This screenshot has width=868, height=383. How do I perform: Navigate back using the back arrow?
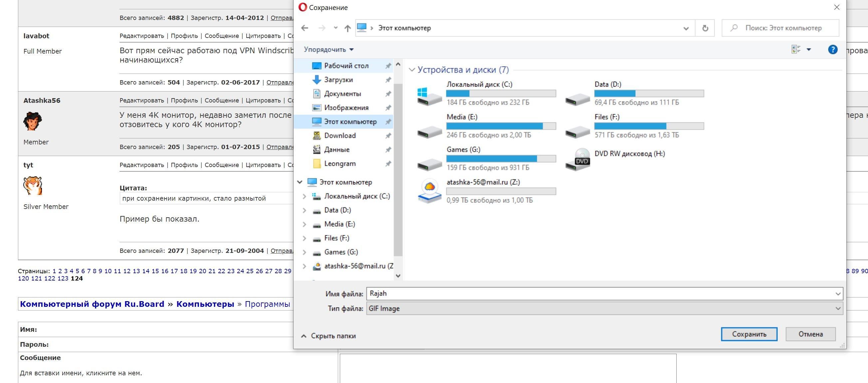(x=305, y=28)
